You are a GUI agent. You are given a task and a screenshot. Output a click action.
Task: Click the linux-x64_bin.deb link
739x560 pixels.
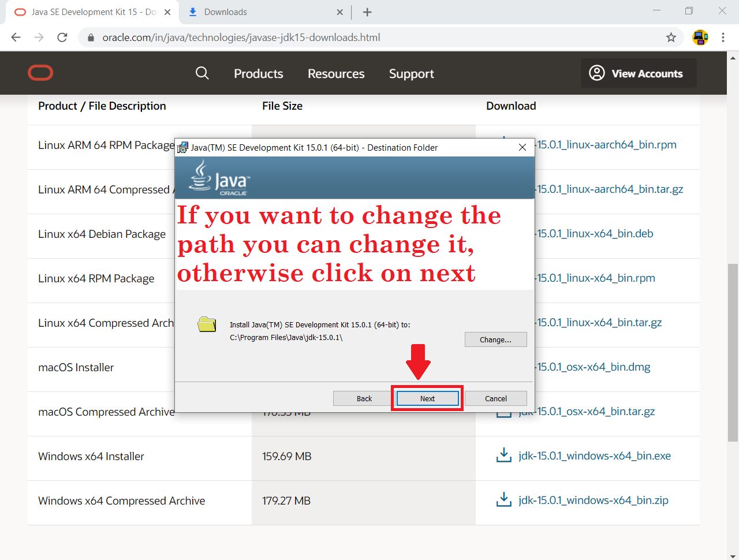595,233
